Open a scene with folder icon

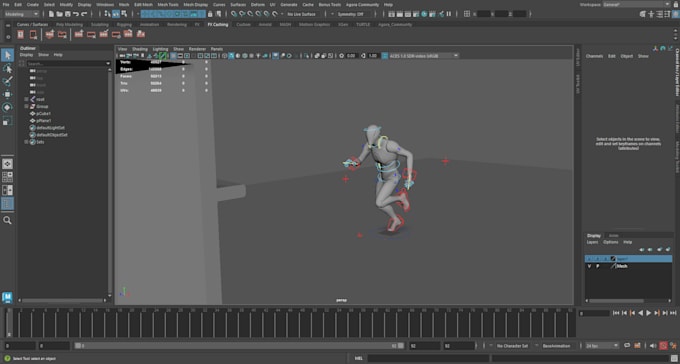tap(60, 14)
